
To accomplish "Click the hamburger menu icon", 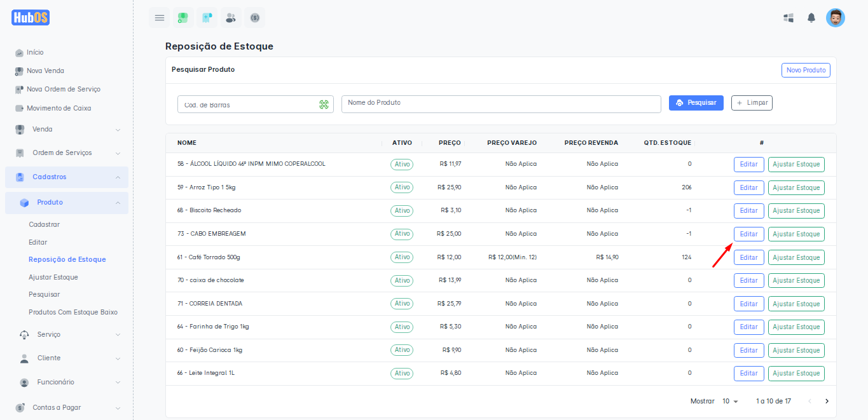I will 160,18.
